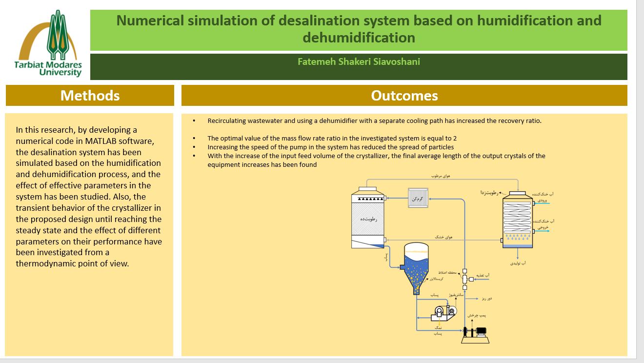Select the humidifier tower in the diagram
Image resolution: width=644 pixels, height=363 pixels.
pos(368,218)
